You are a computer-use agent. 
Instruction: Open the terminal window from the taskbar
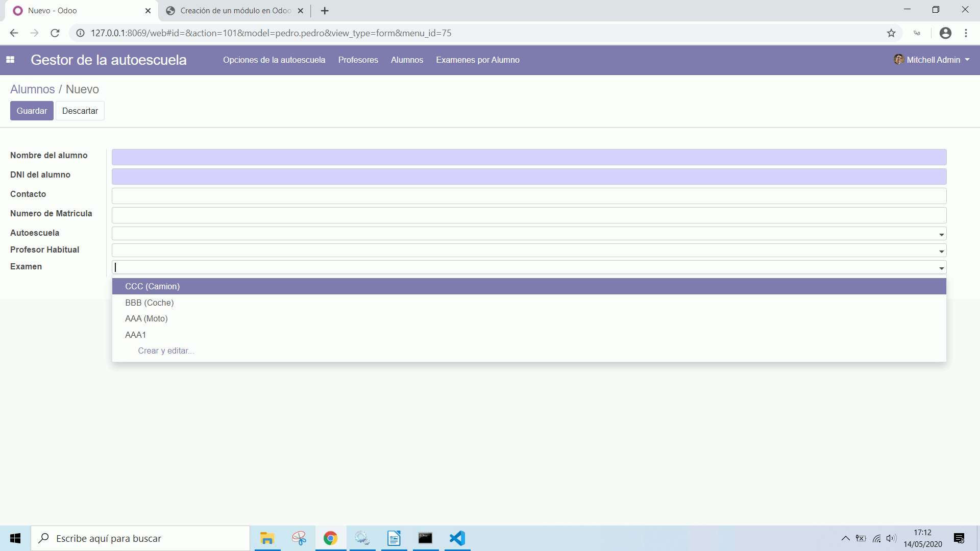tap(425, 538)
